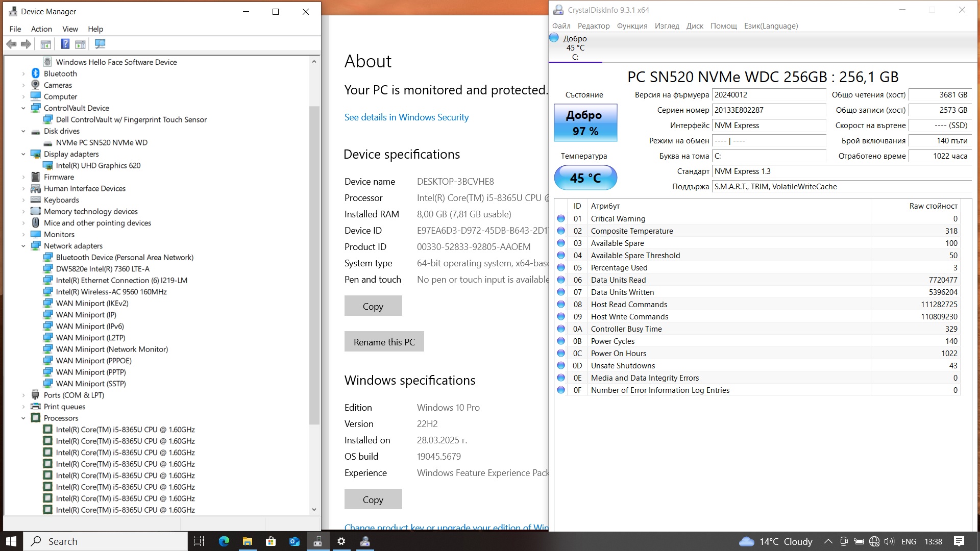This screenshot has height=551, width=980.
Task: Open the Help menu in Device Manager
Action: [x=95, y=29]
